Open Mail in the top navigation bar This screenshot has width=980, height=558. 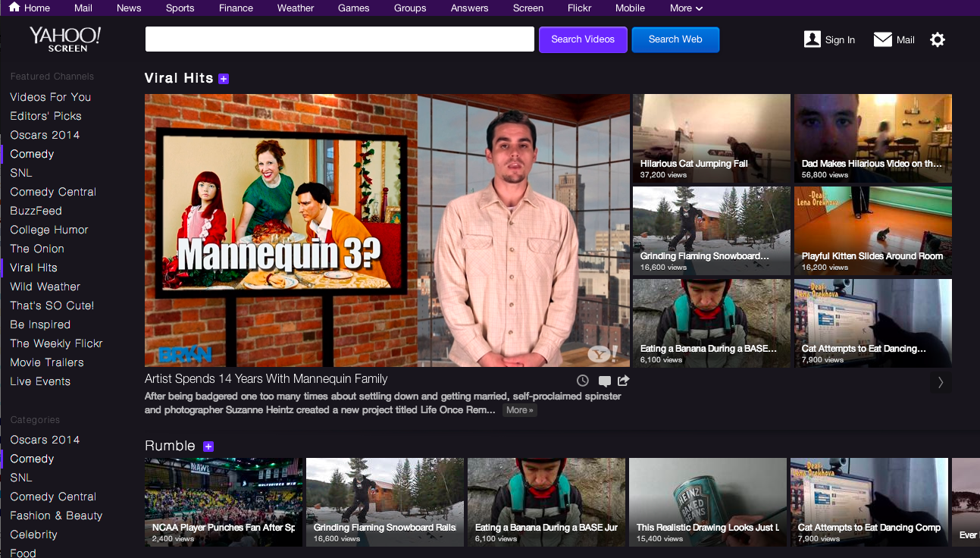click(x=83, y=8)
